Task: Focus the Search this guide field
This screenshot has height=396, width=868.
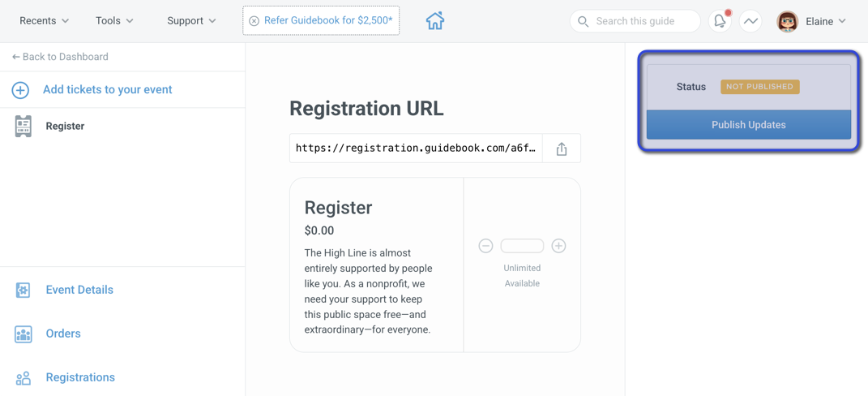Action: [635, 21]
